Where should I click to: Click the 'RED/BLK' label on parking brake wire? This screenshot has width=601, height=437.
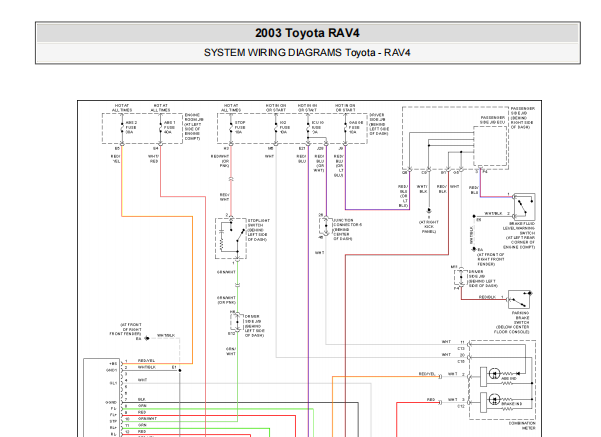click(487, 297)
